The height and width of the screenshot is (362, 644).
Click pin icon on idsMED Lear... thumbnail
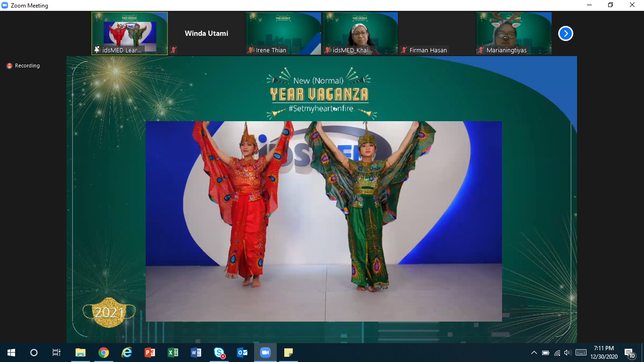(97, 50)
